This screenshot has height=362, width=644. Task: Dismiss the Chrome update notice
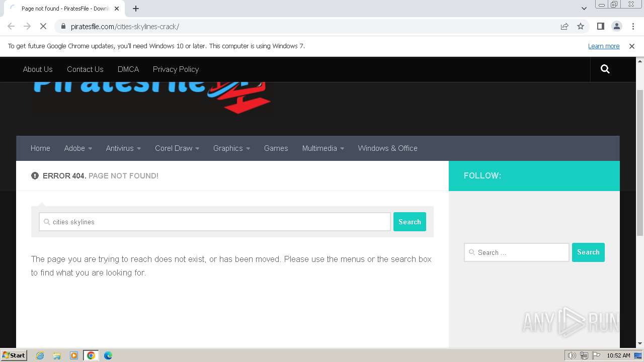click(x=632, y=46)
